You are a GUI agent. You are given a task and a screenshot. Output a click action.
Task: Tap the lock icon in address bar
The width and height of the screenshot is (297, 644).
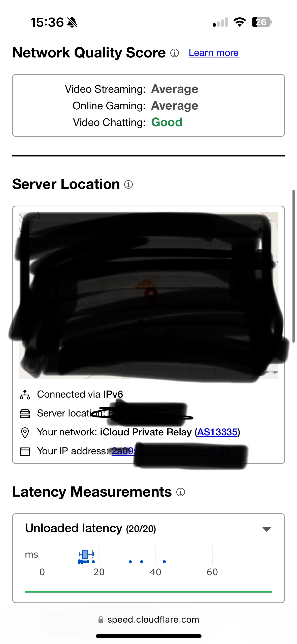click(x=101, y=619)
